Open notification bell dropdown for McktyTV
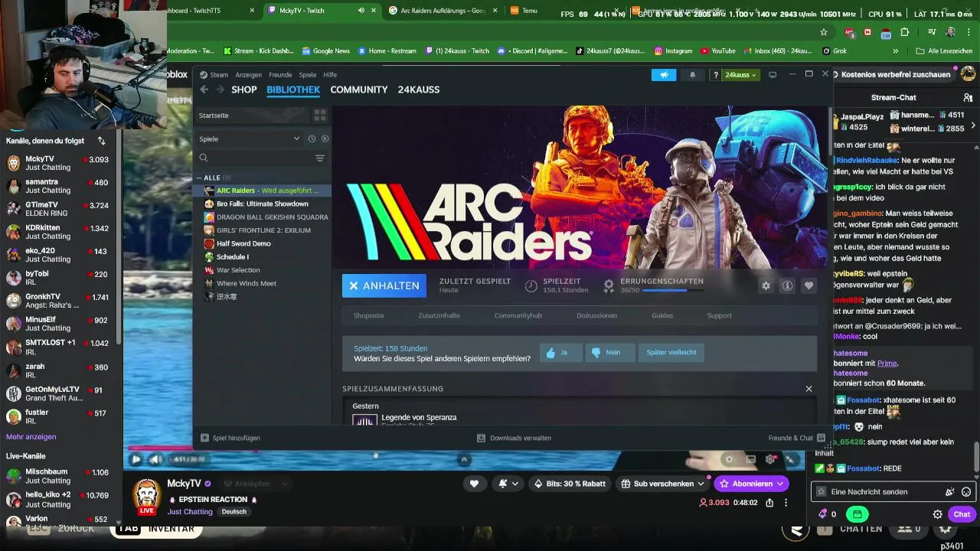 [x=508, y=484]
